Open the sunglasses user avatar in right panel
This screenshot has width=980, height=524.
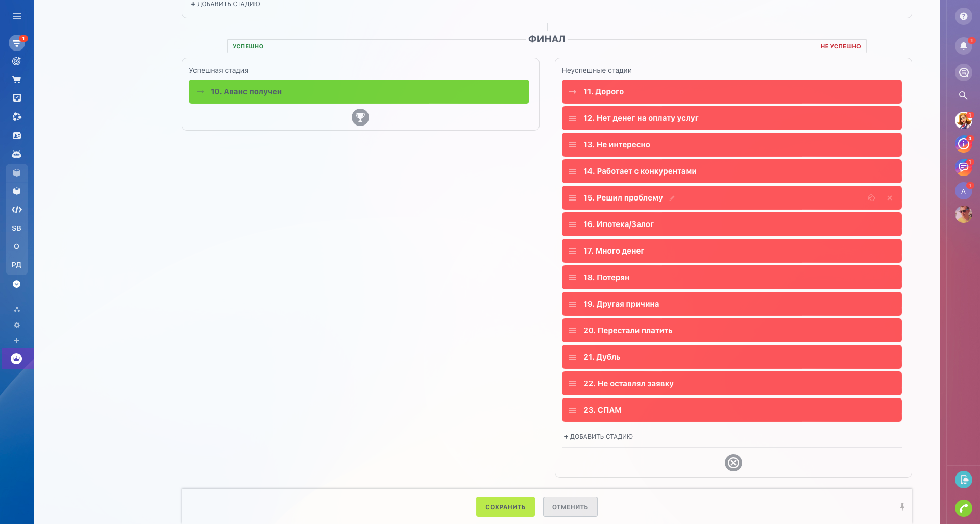964,214
